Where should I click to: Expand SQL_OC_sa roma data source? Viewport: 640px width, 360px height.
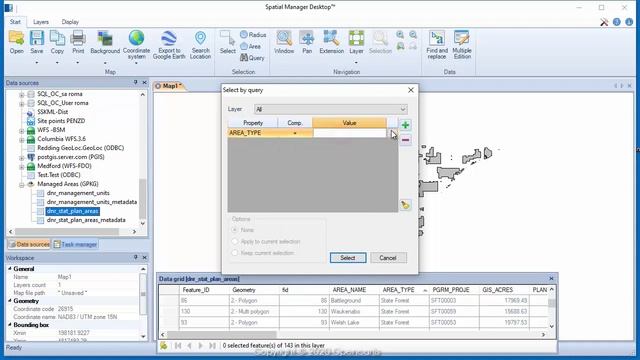pos(22,95)
